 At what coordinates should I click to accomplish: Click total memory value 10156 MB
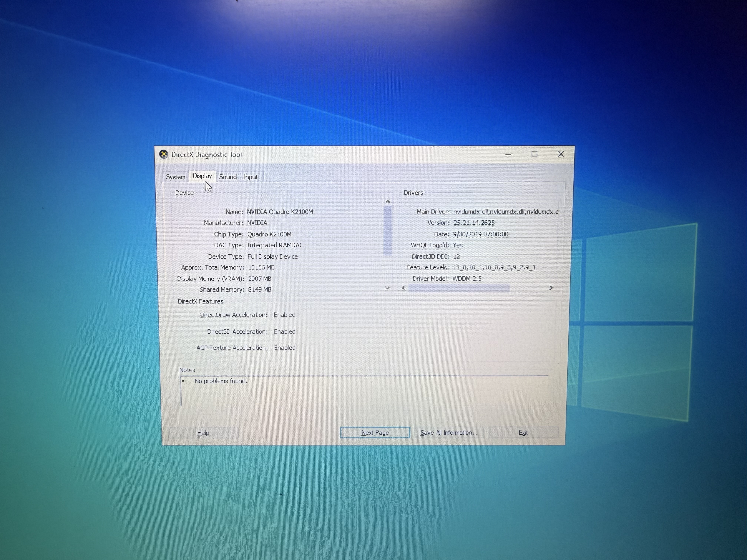pos(261,267)
